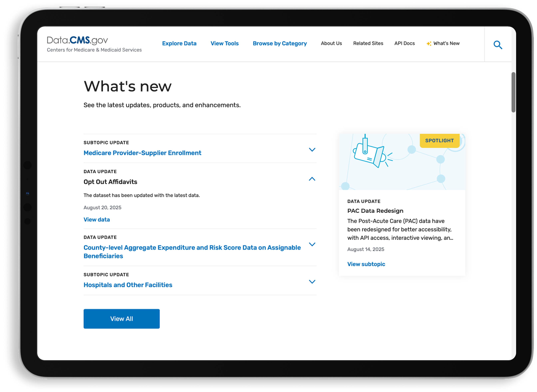Open API Docs nav item
Screen dimensions: 537x392
coord(404,43)
